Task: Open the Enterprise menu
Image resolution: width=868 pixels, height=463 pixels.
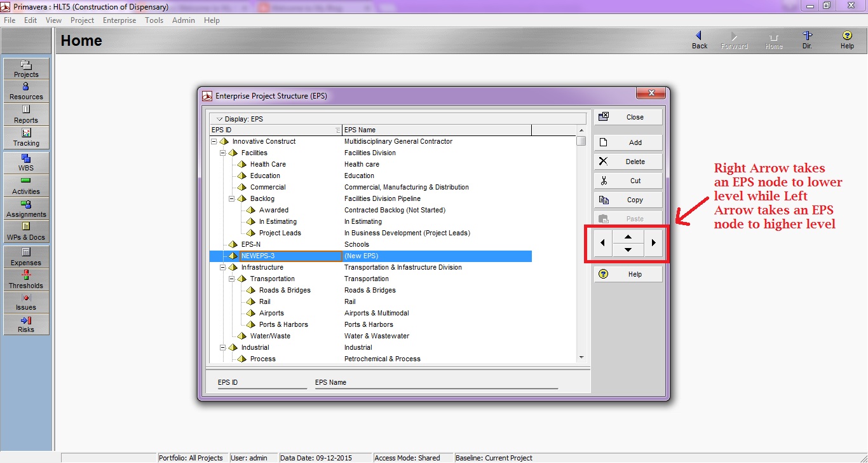Action: [x=119, y=20]
